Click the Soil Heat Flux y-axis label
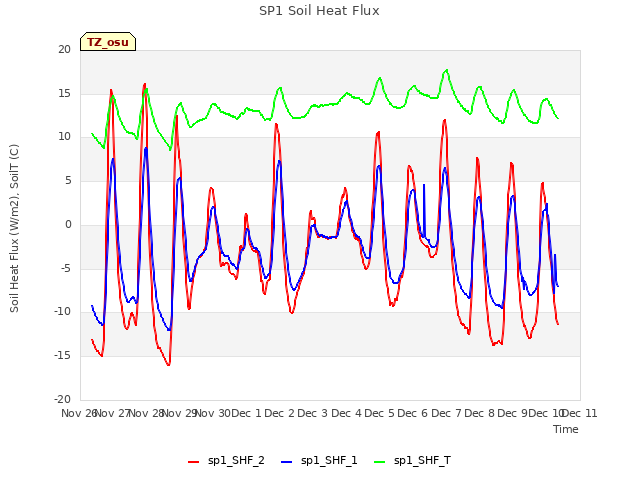Image resolution: width=640 pixels, height=480 pixels. 14,228
